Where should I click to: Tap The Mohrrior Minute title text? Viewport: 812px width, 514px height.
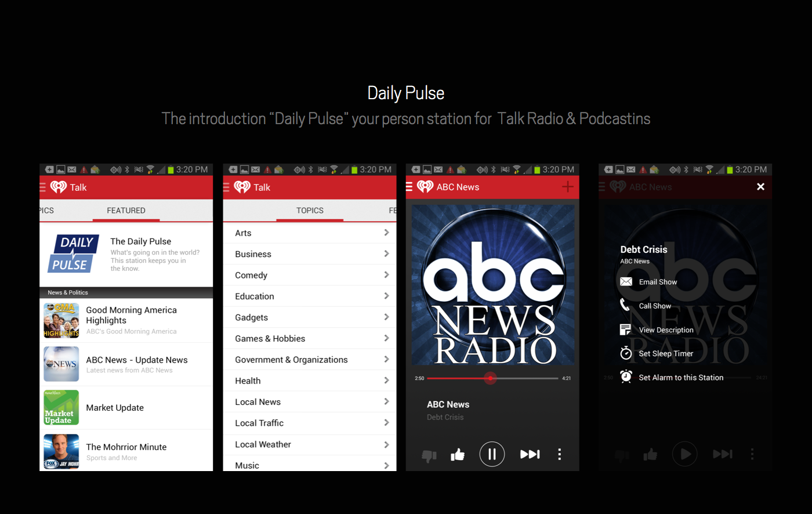[x=126, y=447]
